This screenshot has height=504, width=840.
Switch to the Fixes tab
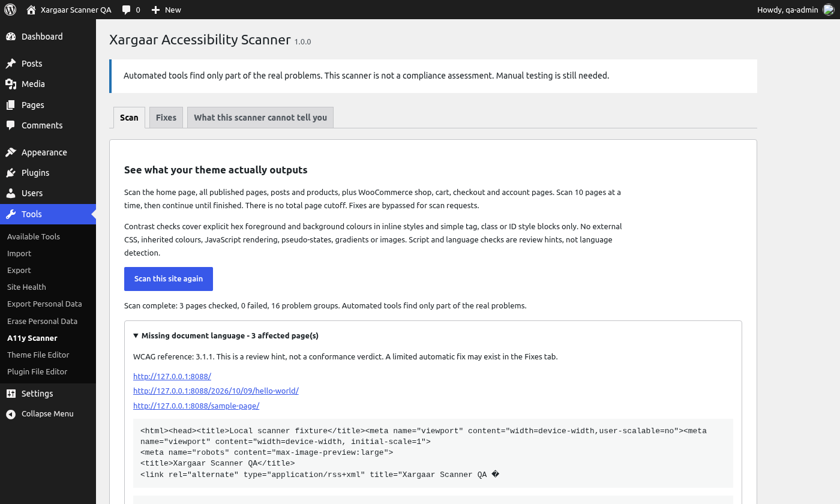tap(166, 118)
